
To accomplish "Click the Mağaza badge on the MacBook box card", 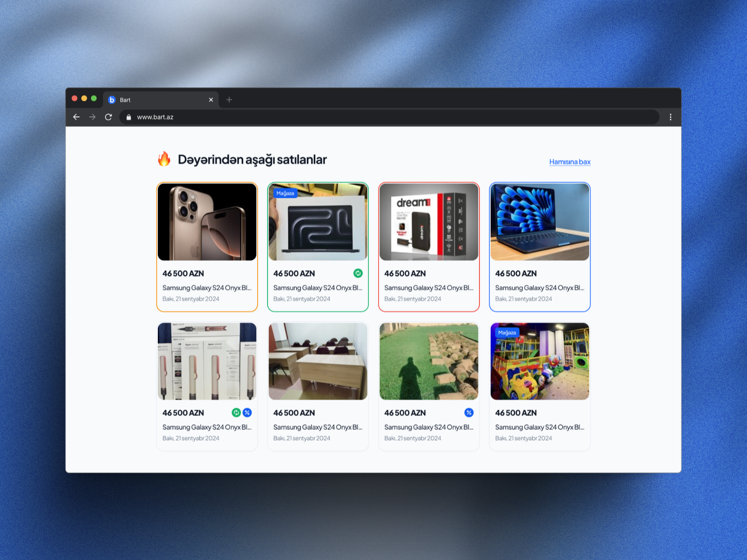I will coord(285,193).
